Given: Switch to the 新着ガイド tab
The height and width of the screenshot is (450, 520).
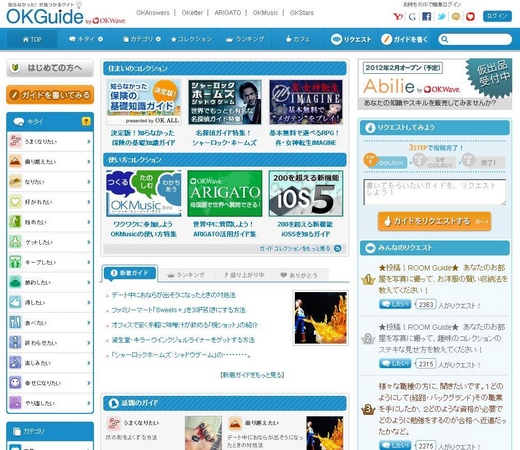Looking at the screenshot, I should [130, 273].
